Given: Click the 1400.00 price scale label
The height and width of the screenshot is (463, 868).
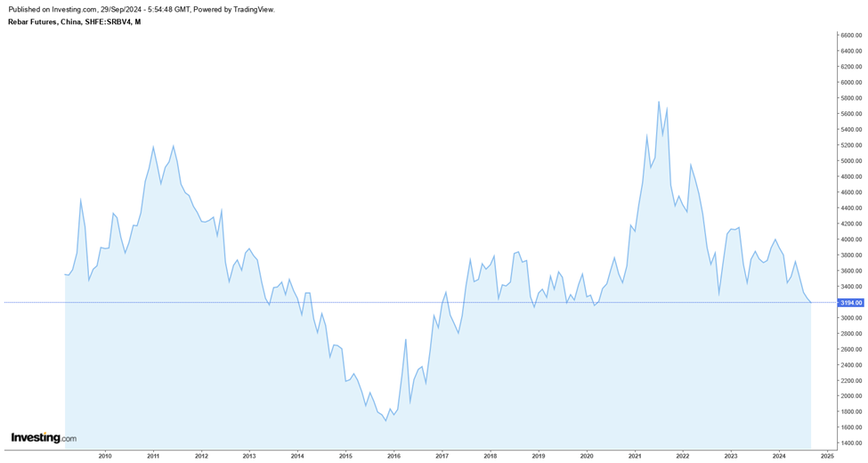Looking at the screenshot, I should (x=851, y=443).
